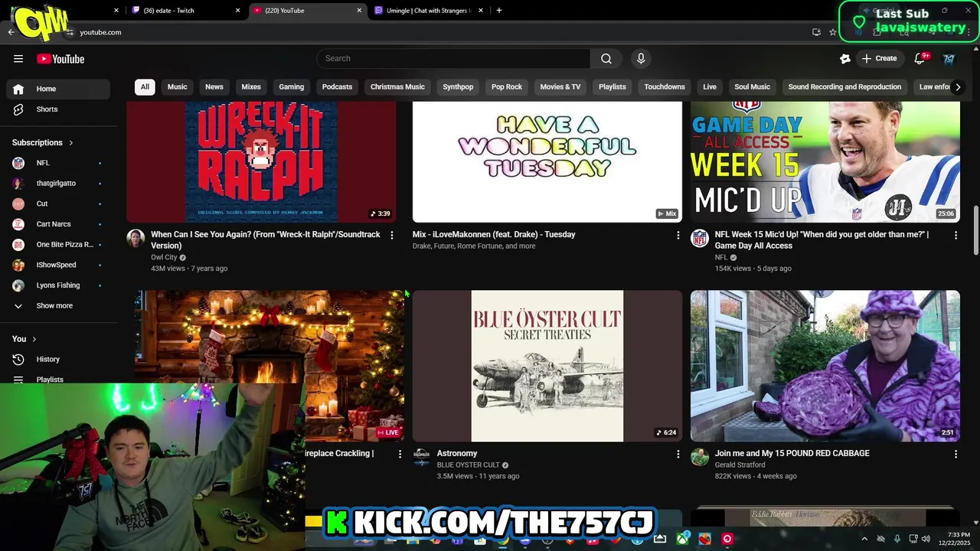The width and height of the screenshot is (980, 551).
Task: Select the News filter chip
Action: click(214, 87)
